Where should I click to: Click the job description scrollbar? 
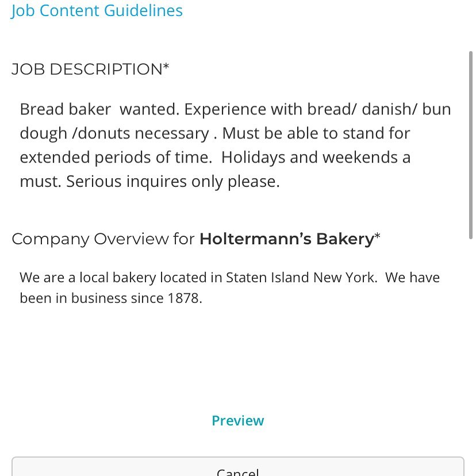tap(471, 145)
